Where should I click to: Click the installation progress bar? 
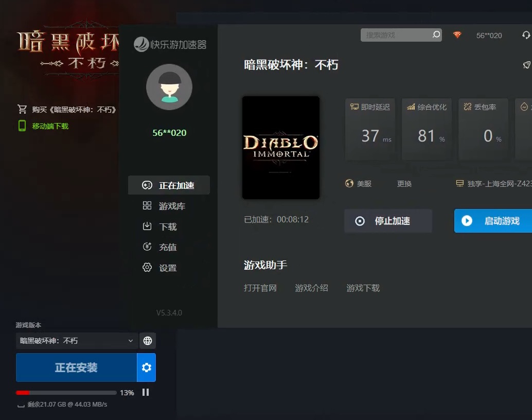click(x=66, y=393)
